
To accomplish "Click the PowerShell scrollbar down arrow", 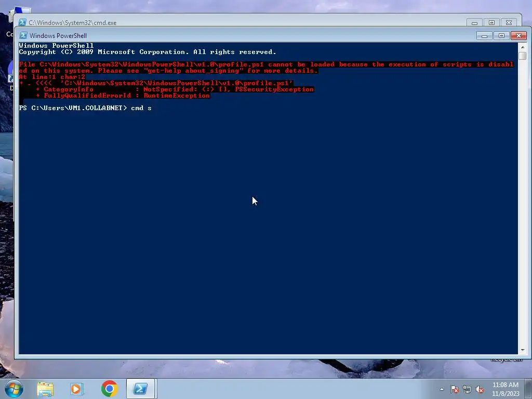I will point(523,350).
